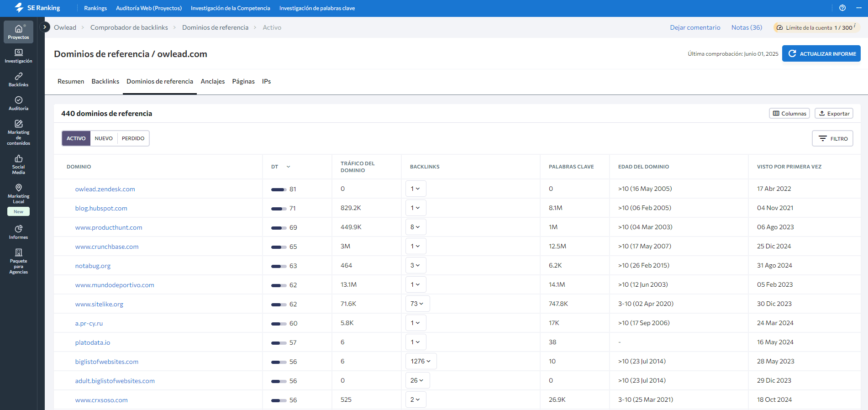Open Investigación de palabras clave menu
Viewport: 868px width, 410px height.
click(x=317, y=8)
